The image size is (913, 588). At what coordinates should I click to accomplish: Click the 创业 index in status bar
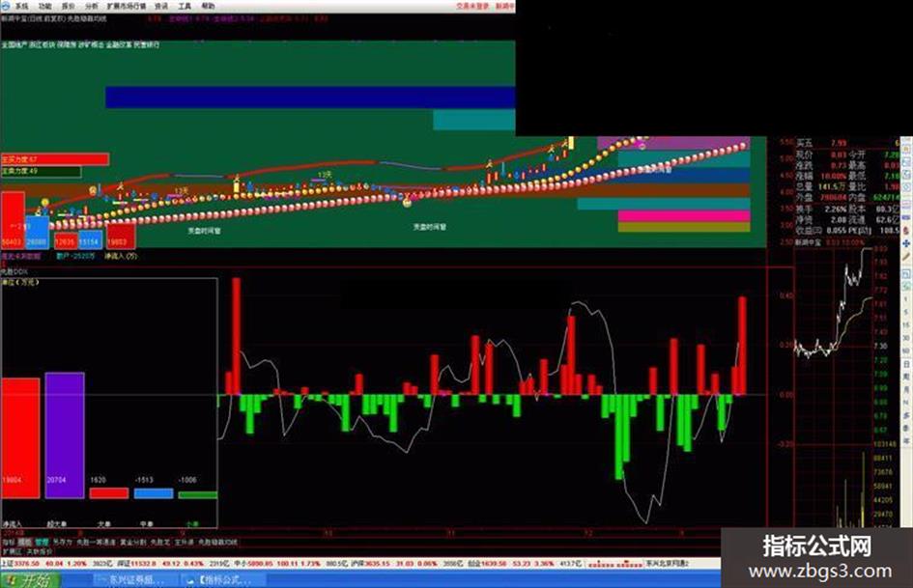pyautogui.click(x=475, y=564)
